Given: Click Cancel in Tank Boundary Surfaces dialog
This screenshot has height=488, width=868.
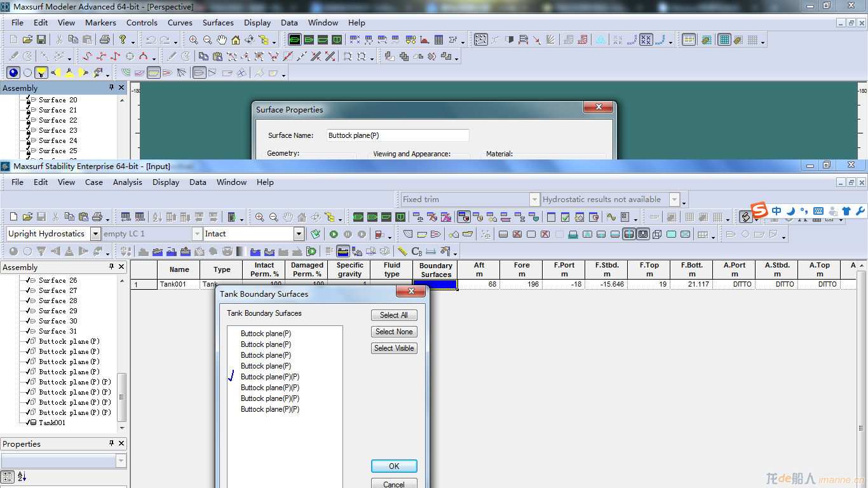Looking at the screenshot, I should pyautogui.click(x=394, y=484).
